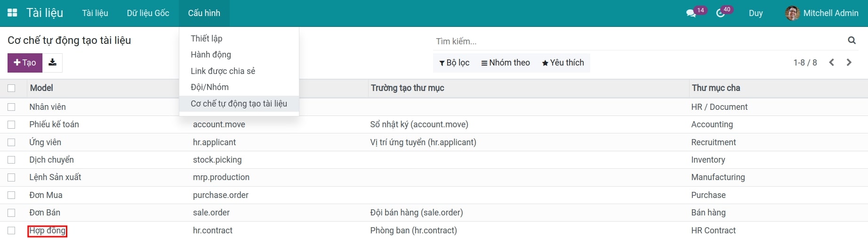The width and height of the screenshot is (868, 239).
Task: Click the download export icon next to Tạo
Action: (x=53, y=63)
